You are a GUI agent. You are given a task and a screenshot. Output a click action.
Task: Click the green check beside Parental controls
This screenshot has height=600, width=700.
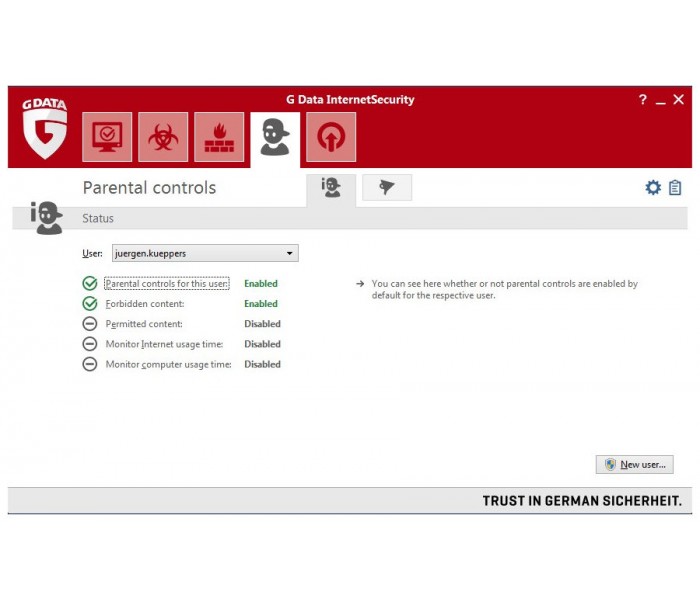(x=90, y=283)
